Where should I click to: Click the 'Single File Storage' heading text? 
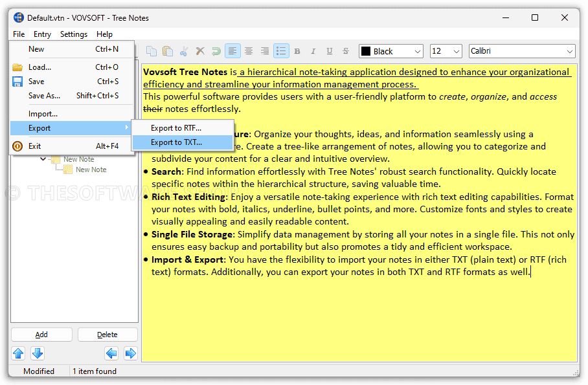point(192,234)
